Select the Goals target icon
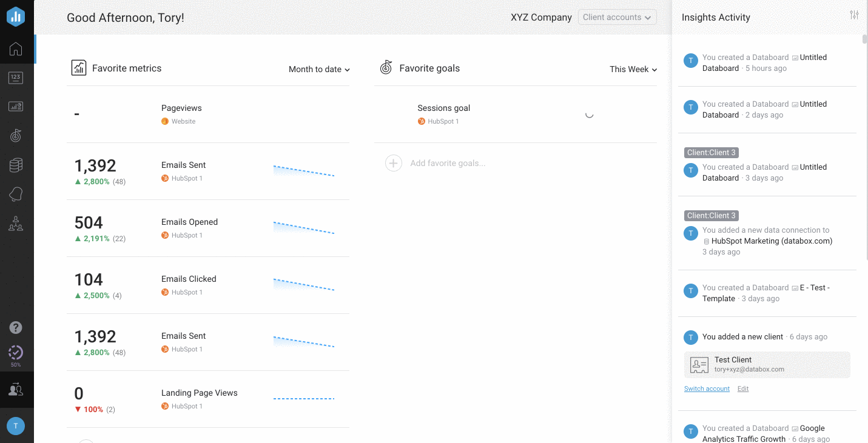The height and width of the screenshot is (443, 868). pyautogui.click(x=16, y=135)
